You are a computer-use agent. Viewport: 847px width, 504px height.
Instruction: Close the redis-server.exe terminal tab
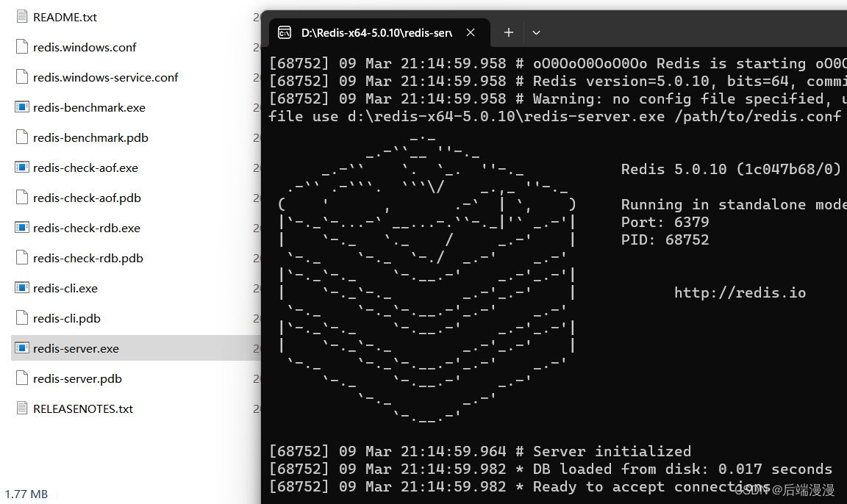click(x=471, y=32)
